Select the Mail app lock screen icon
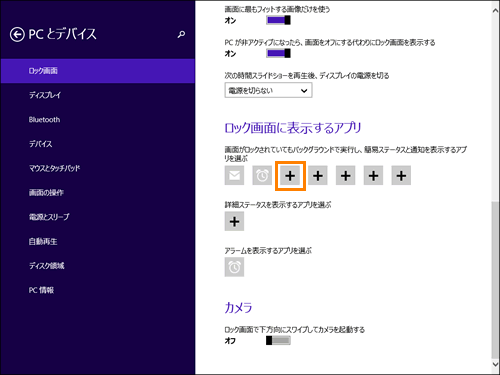The image size is (500, 375). tap(234, 175)
